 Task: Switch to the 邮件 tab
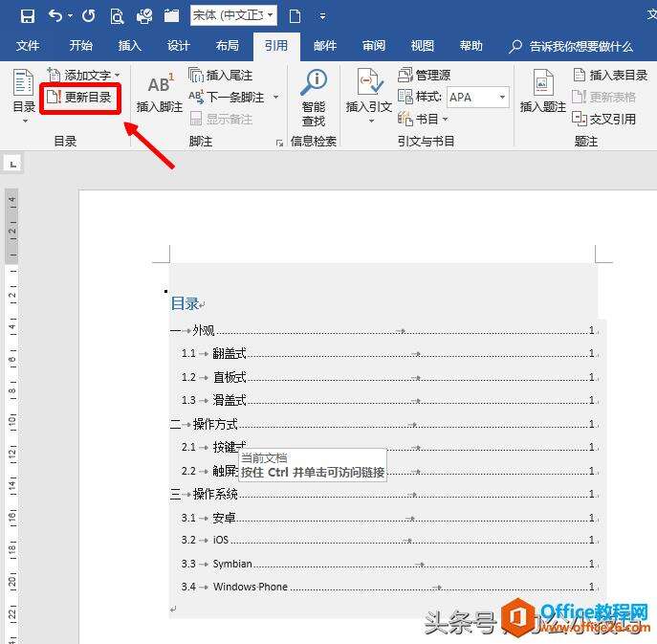click(325, 45)
